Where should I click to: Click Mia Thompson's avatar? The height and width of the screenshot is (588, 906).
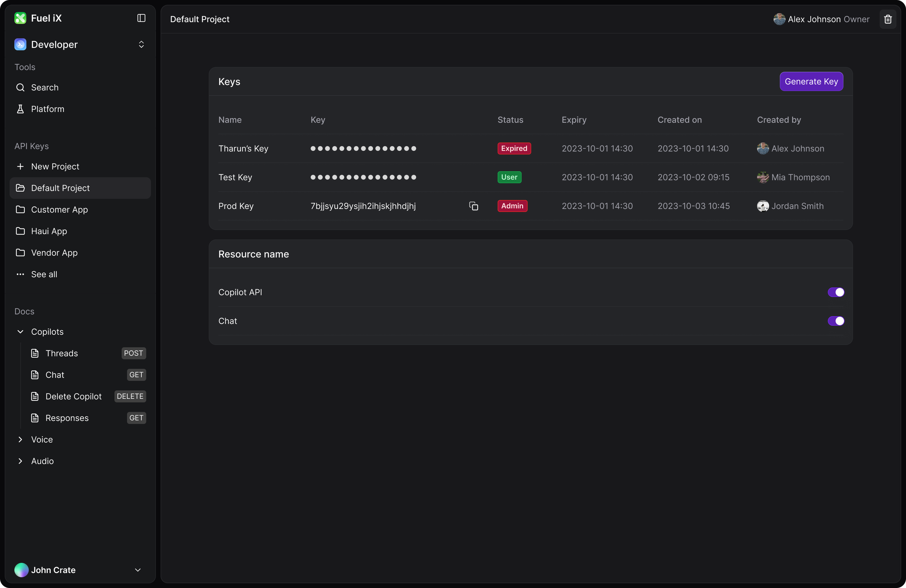point(763,177)
